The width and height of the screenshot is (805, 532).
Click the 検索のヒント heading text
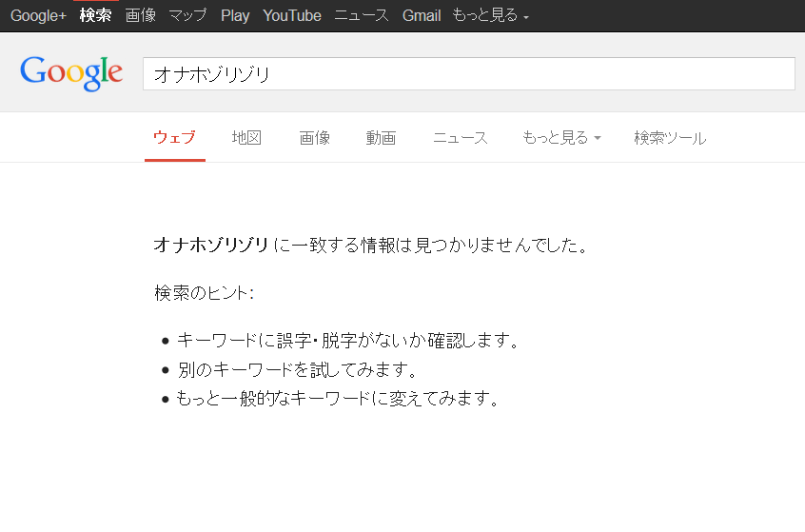pyautogui.click(x=204, y=293)
